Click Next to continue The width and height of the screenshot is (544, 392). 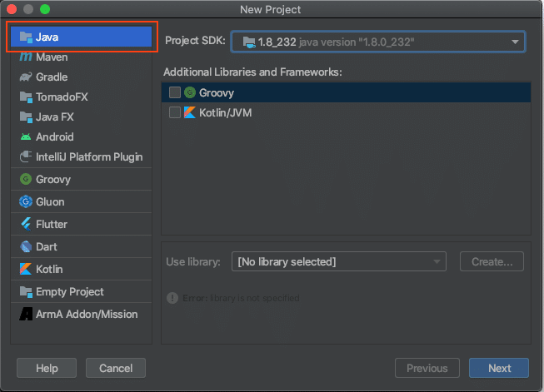pyautogui.click(x=499, y=368)
